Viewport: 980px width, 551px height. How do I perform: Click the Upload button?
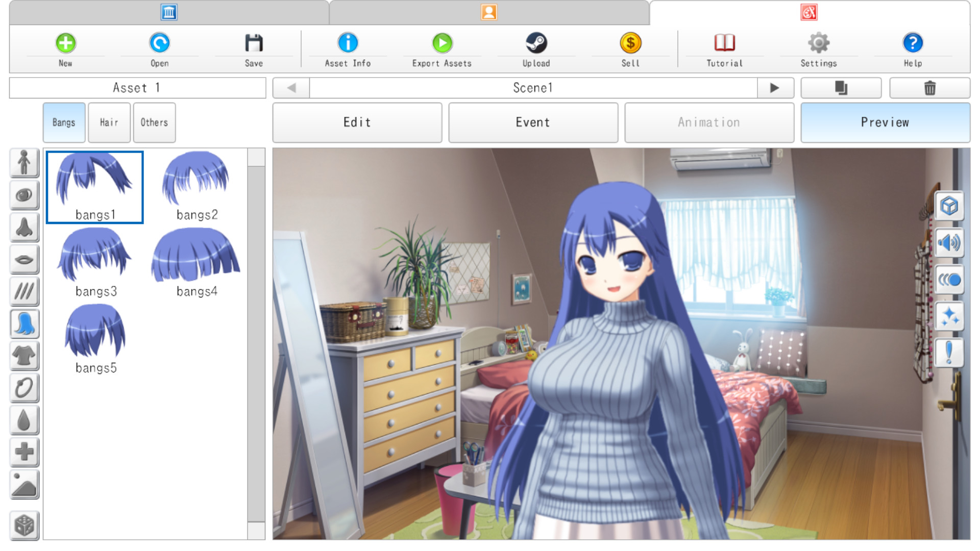(x=536, y=48)
